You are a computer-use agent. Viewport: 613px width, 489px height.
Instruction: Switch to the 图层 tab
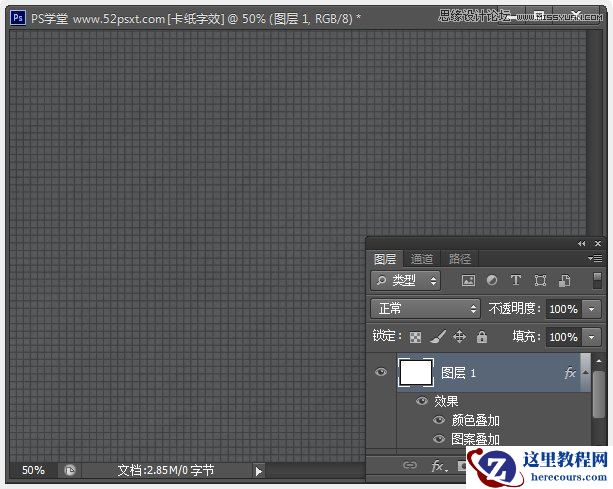pos(385,259)
